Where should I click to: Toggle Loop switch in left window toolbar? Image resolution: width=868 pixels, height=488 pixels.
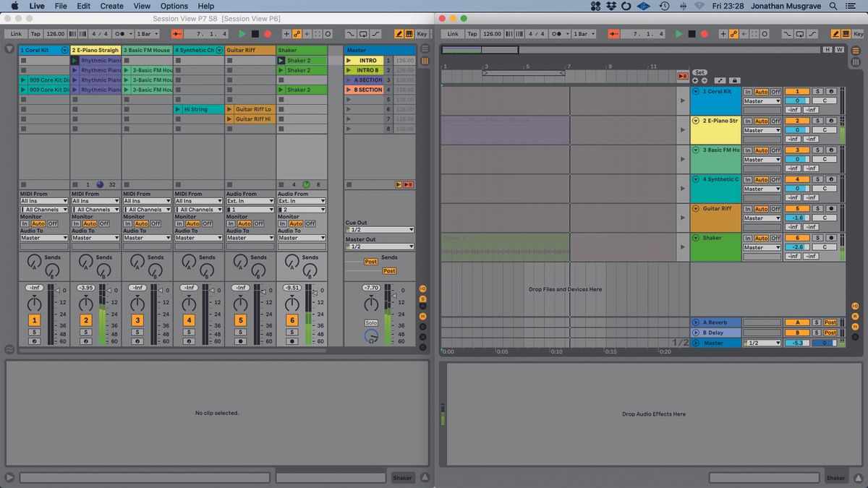click(362, 34)
